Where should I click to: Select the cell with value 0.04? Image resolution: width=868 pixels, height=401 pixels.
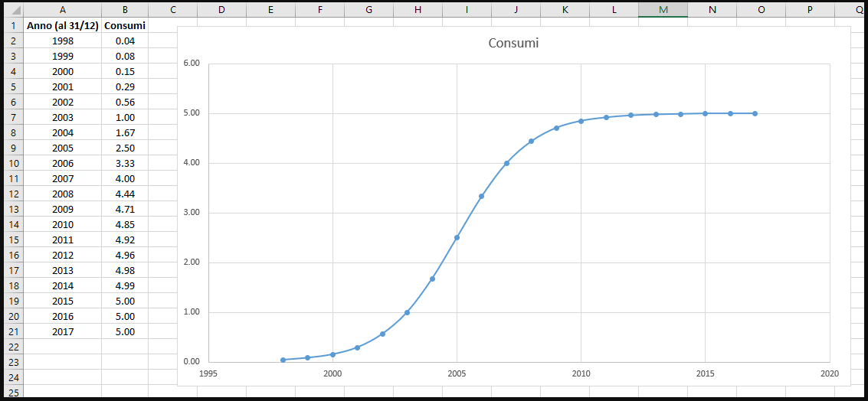(x=125, y=41)
